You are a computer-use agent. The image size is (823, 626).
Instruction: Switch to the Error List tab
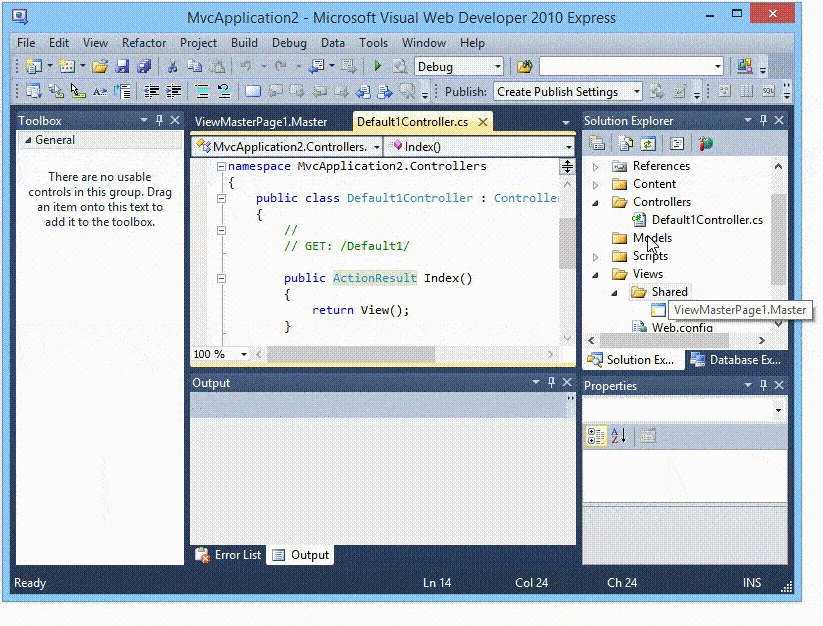point(228,555)
